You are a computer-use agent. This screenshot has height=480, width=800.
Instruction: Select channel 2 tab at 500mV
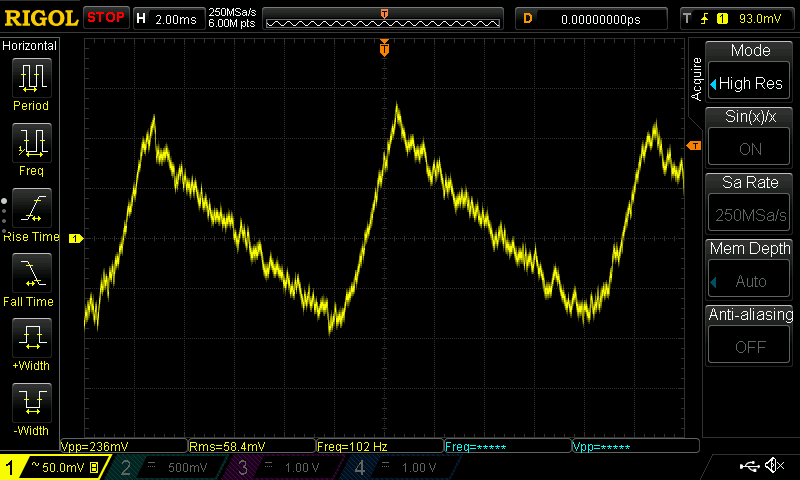[x=170, y=467]
